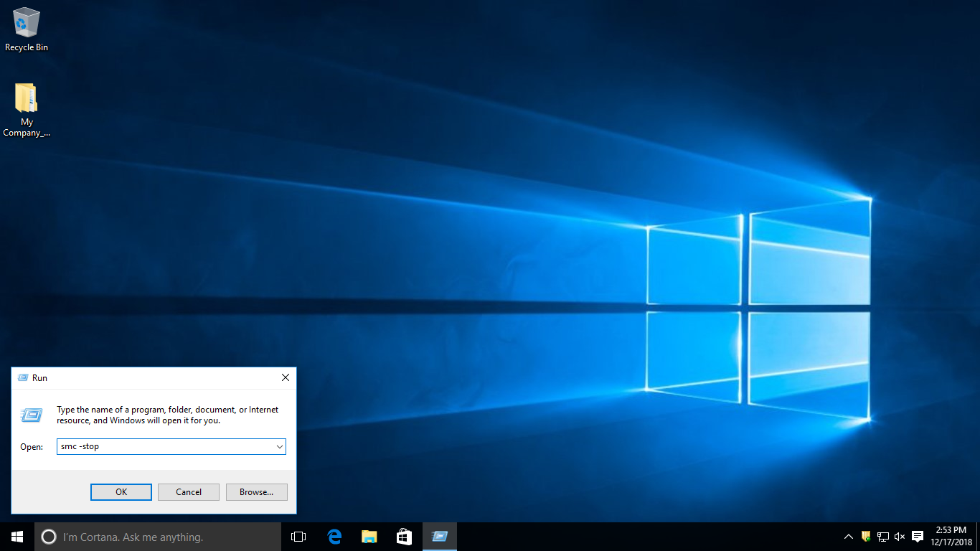Click OK in the Run dialog
This screenshot has height=551, width=980.
coord(121,492)
